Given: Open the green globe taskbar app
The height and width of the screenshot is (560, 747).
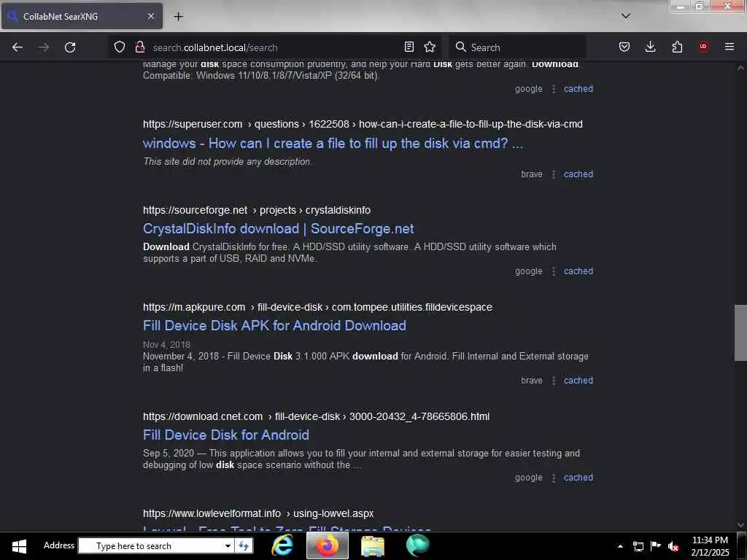Looking at the screenshot, I should tap(418, 545).
